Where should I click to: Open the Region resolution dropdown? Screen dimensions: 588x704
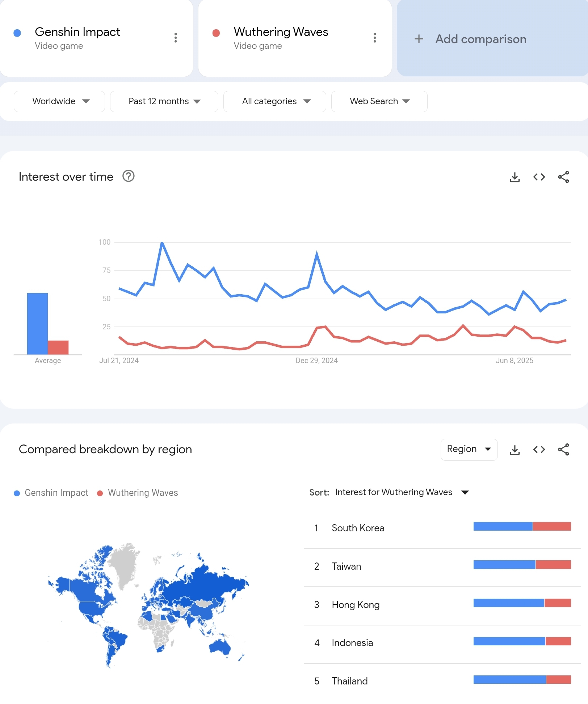click(x=469, y=450)
